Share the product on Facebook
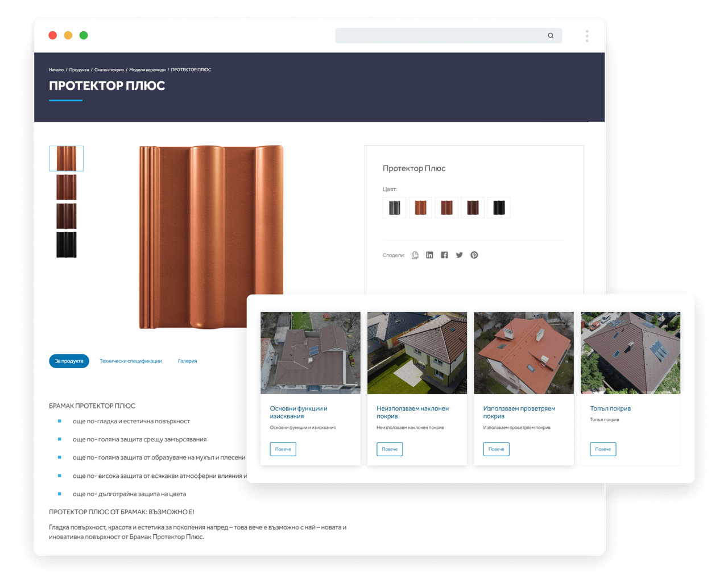The width and height of the screenshot is (728, 574). tap(445, 255)
